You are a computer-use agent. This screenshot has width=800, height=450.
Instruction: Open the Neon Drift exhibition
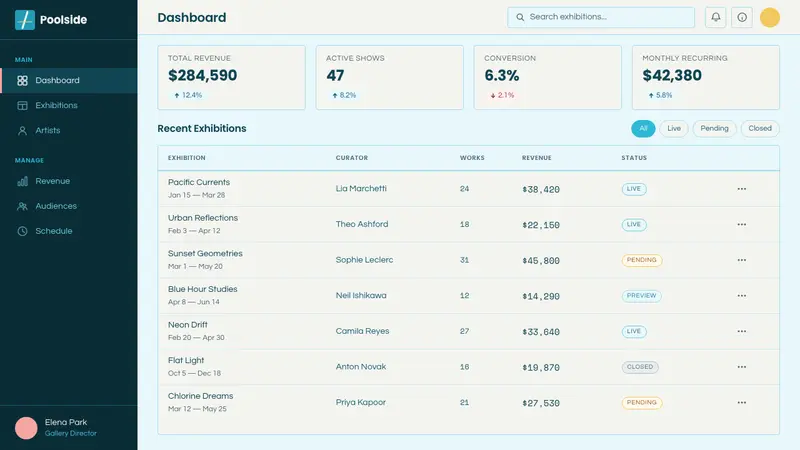[188, 325]
